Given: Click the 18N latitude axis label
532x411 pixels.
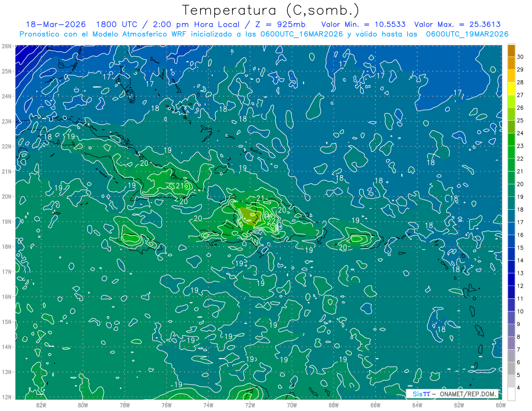Looking at the screenshot, I should click(x=7, y=247).
